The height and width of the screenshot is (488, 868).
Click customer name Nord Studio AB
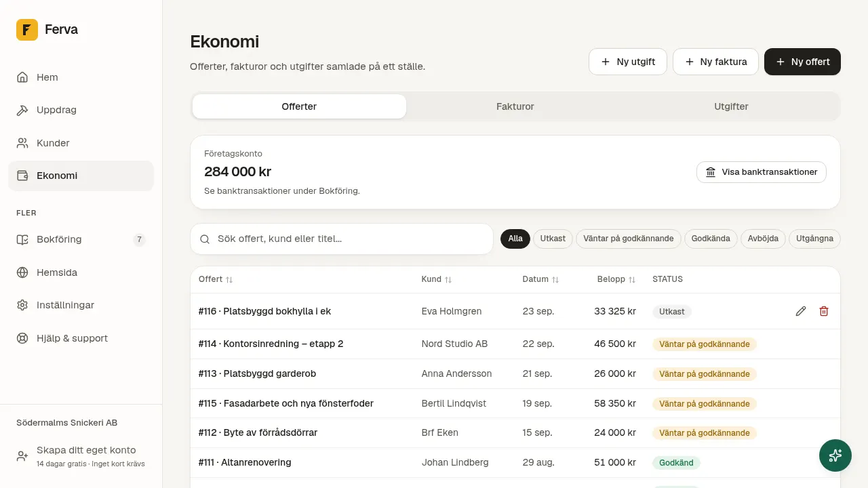pos(454,344)
